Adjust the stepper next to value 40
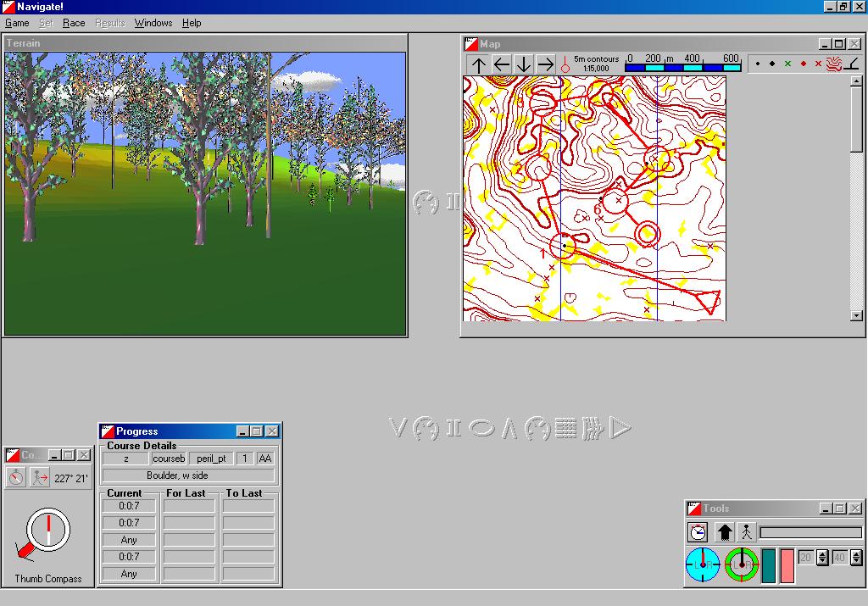Screen dimensions: 868x606 point(856,557)
